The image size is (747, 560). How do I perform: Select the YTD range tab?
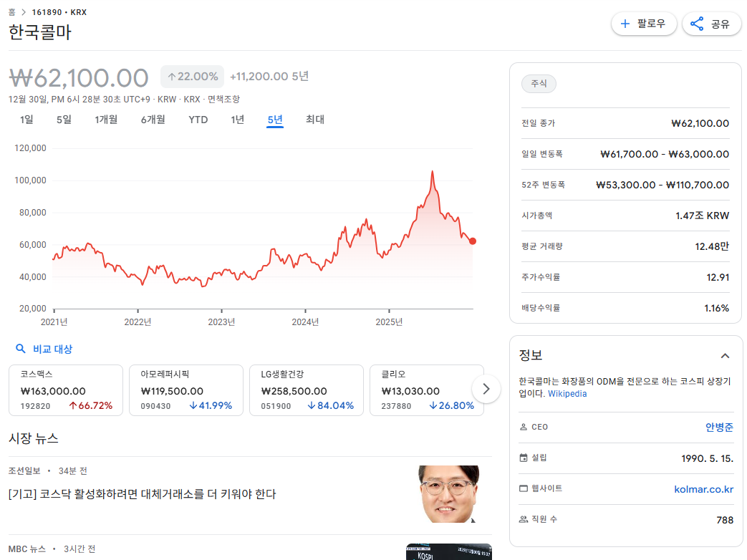click(x=198, y=120)
